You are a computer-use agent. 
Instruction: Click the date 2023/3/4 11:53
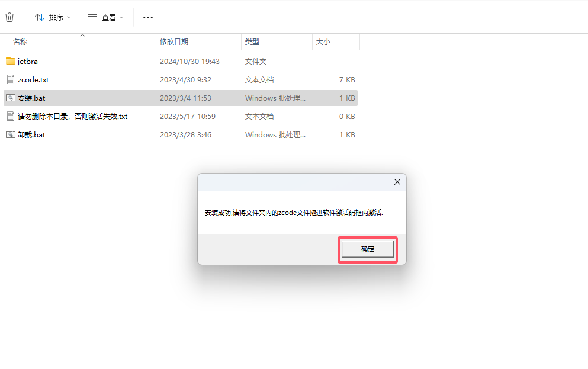pyautogui.click(x=185, y=98)
